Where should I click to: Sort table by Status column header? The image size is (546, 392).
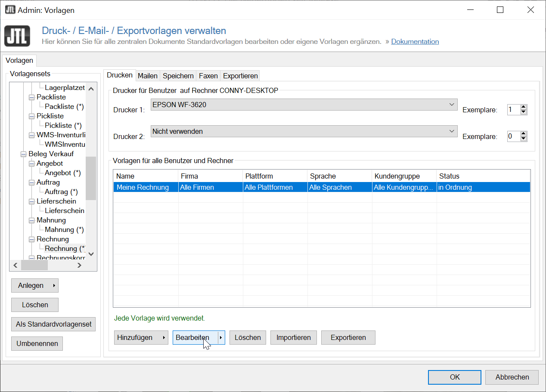(449, 176)
